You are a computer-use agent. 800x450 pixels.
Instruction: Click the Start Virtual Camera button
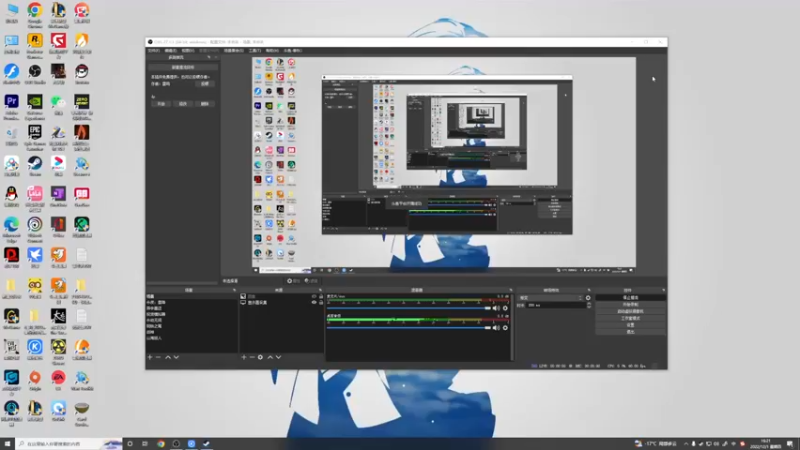click(x=631, y=311)
